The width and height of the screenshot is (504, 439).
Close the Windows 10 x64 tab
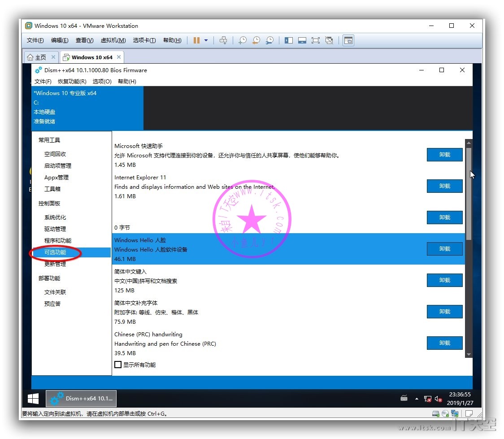(119, 57)
